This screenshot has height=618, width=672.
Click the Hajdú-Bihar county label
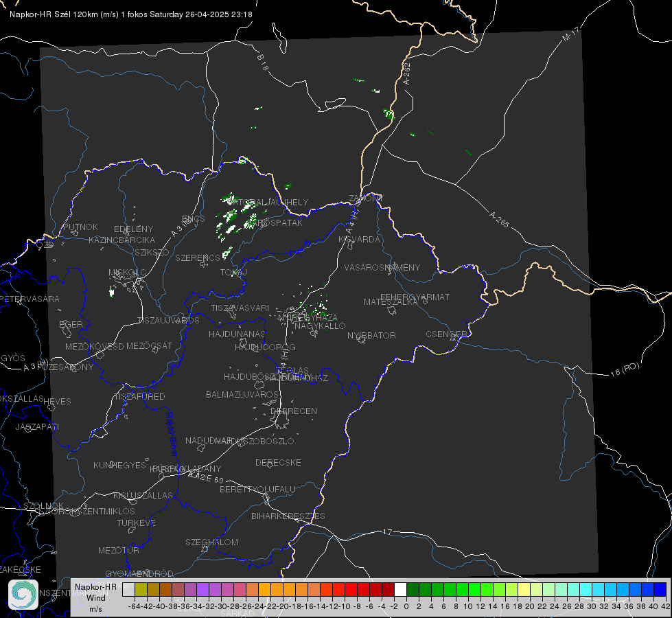(172, 434)
